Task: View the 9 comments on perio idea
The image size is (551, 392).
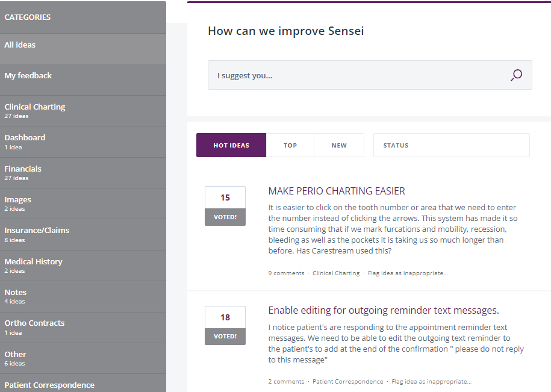Action: [x=287, y=273]
